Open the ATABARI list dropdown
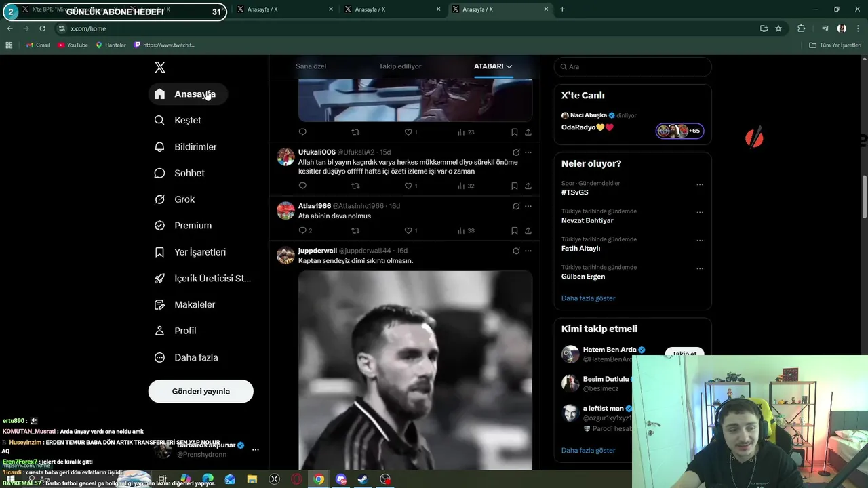Image resolution: width=868 pixels, height=488 pixels. click(493, 66)
